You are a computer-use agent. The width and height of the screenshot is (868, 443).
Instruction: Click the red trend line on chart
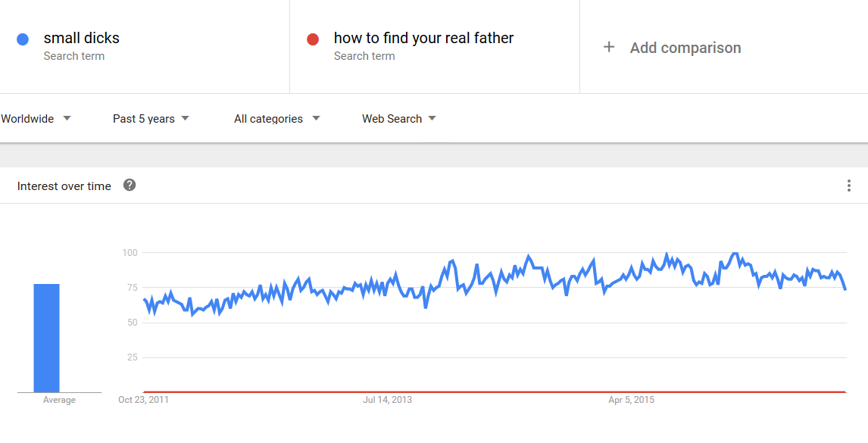click(x=495, y=392)
